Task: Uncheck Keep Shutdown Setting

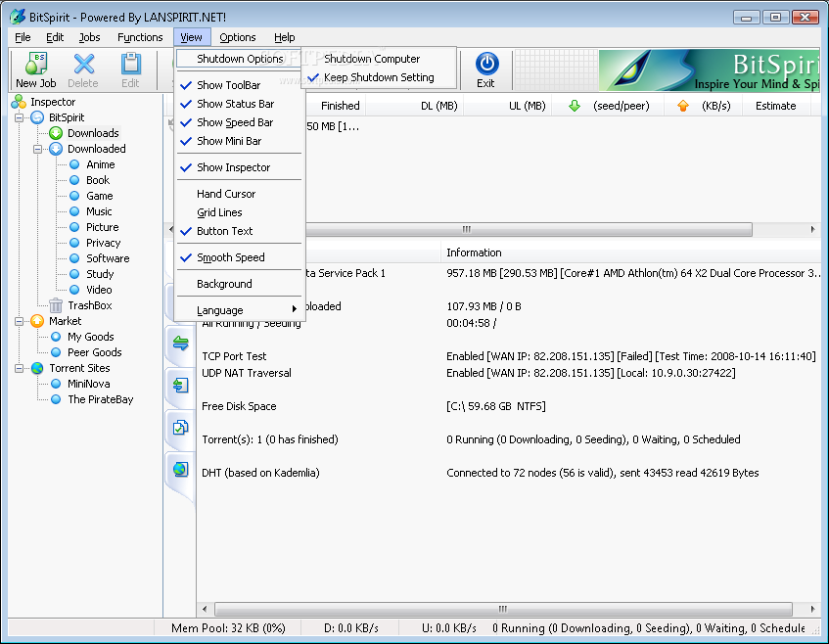Action: (x=379, y=77)
